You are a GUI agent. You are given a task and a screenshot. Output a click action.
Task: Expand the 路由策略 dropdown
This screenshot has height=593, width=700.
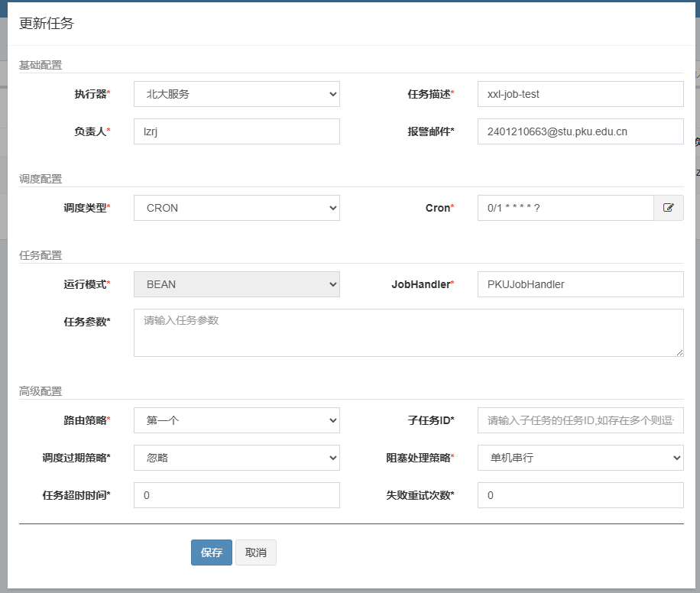pyautogui.click(x=236, y=420)
